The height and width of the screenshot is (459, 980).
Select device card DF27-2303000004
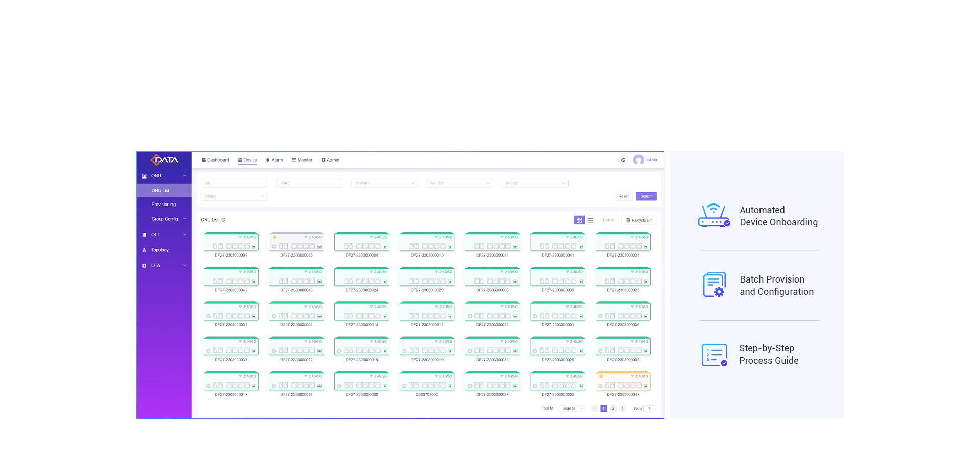click(362, 242)
